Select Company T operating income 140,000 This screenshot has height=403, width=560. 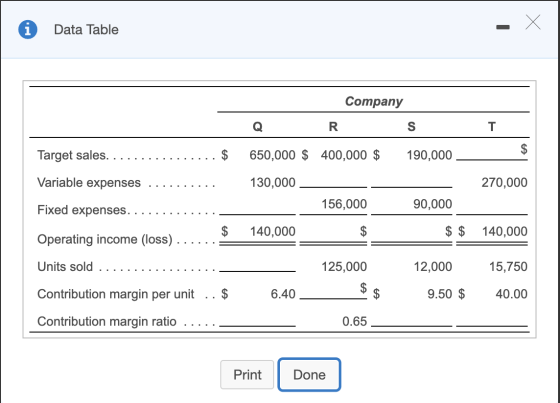(505, 232)
